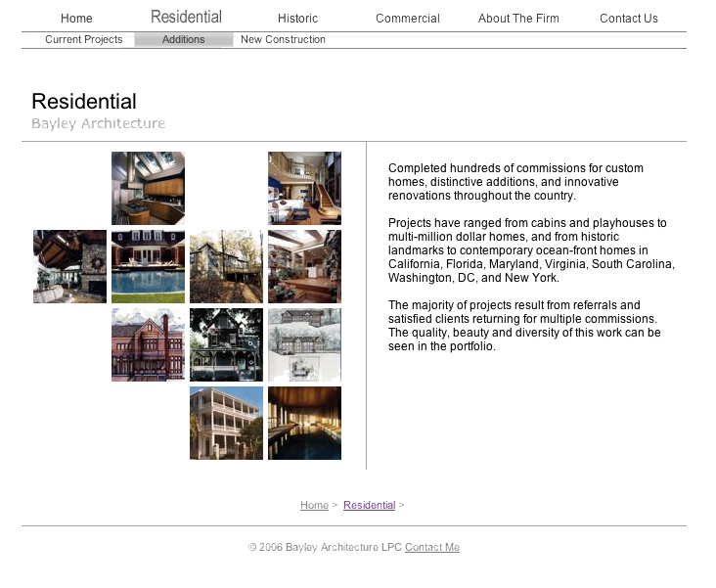Open the curved staircase interior thumbnail

304,188
